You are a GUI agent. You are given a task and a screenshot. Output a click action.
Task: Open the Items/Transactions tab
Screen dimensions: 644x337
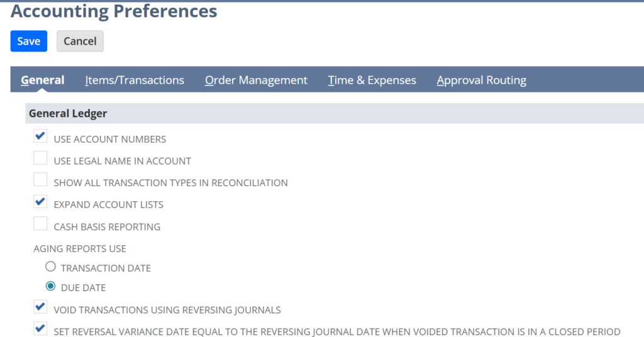point(135,80)
